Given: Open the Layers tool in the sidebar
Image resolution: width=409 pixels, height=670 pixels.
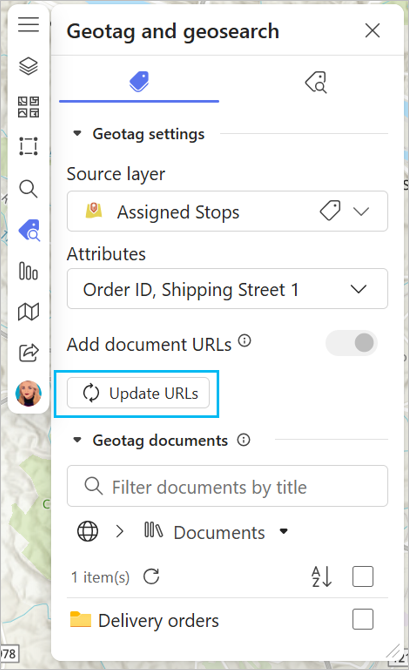Looking at the screenshot, I should pos(28,66).
